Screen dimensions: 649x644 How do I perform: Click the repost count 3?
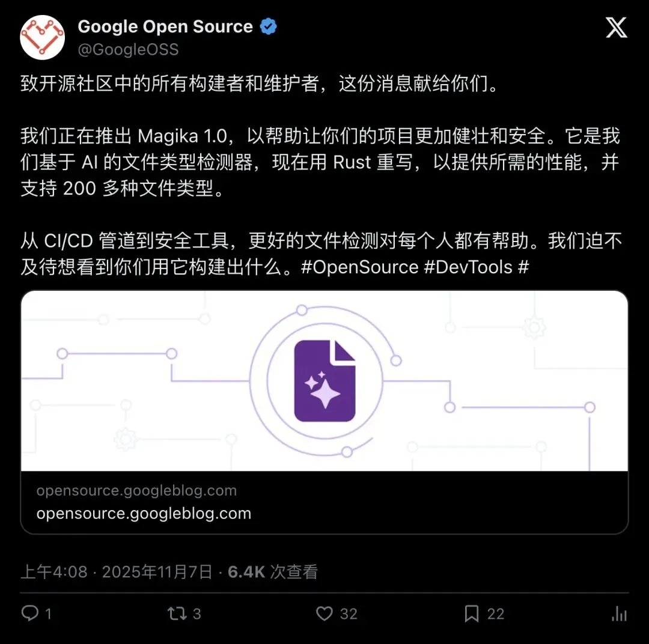pyautogui.click(x=197, y=614)
